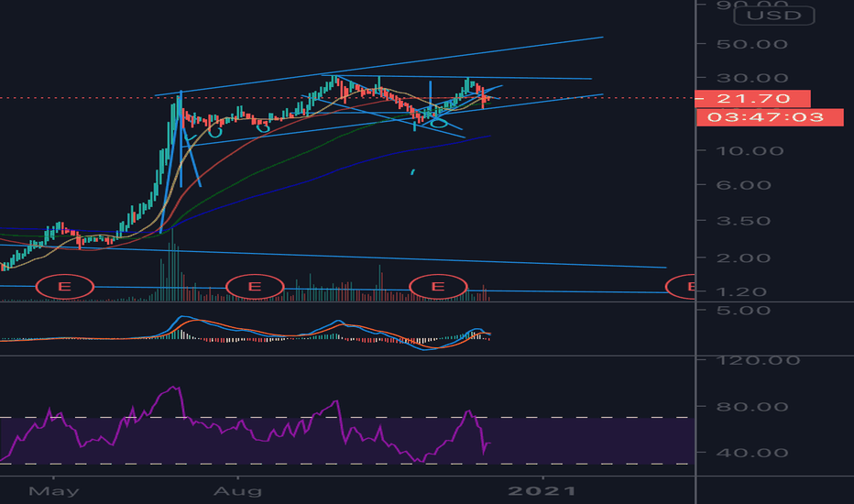Click the 30.00 price scale value

tap(751, 78)
